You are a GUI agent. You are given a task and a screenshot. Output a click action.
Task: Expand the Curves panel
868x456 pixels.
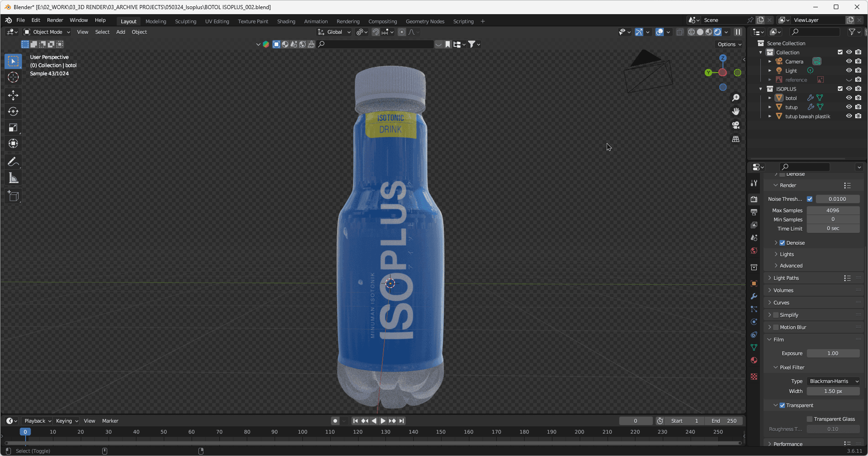[781, 303]
